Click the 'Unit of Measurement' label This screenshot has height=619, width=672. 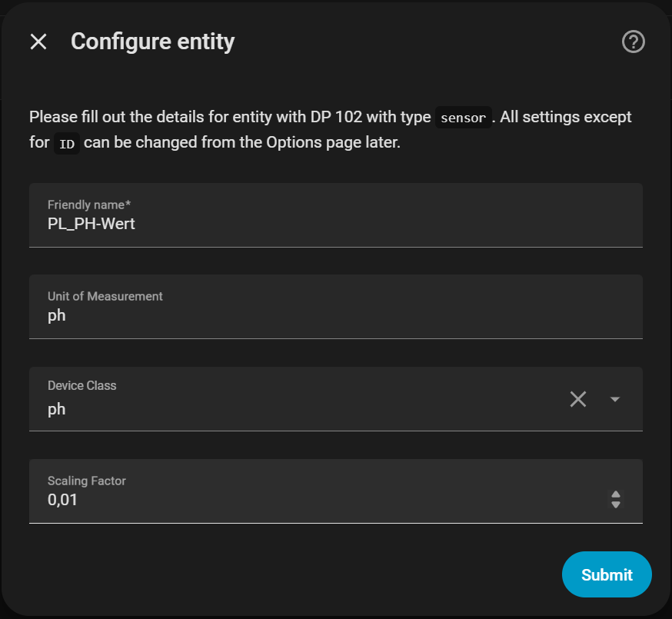105,296
